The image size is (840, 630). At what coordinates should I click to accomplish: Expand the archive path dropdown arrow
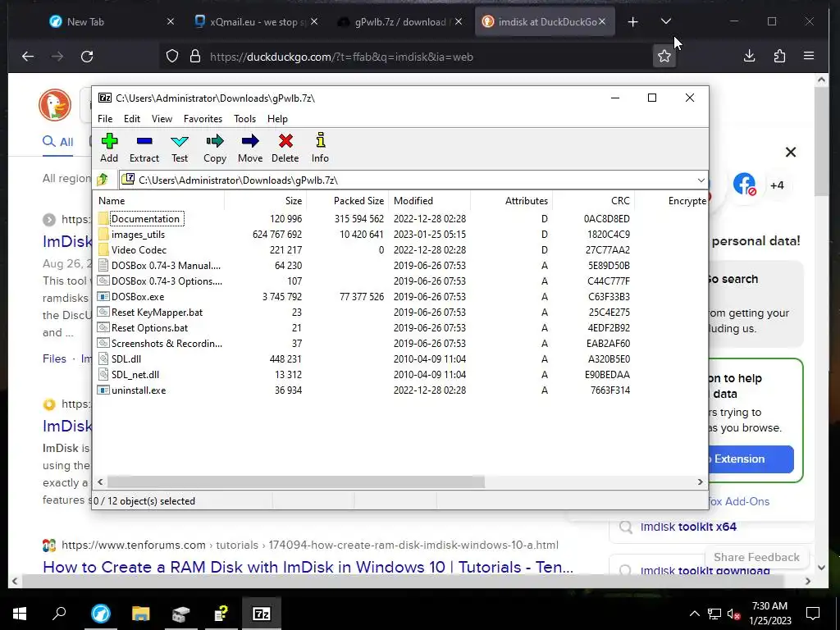[701, 180]
